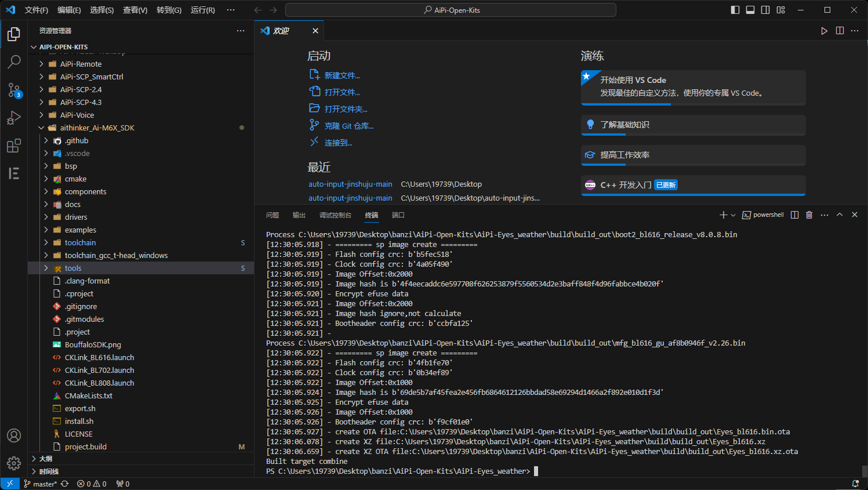Toggle primary side bar visibility
This screenshot has height=490, width=868.
[735, 10]
